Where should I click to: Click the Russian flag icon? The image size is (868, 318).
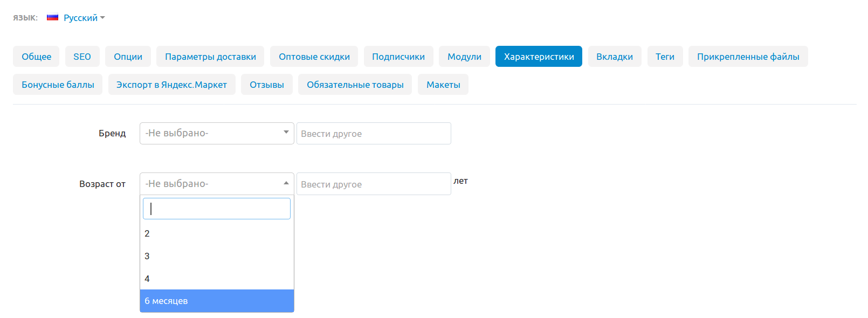52,17
